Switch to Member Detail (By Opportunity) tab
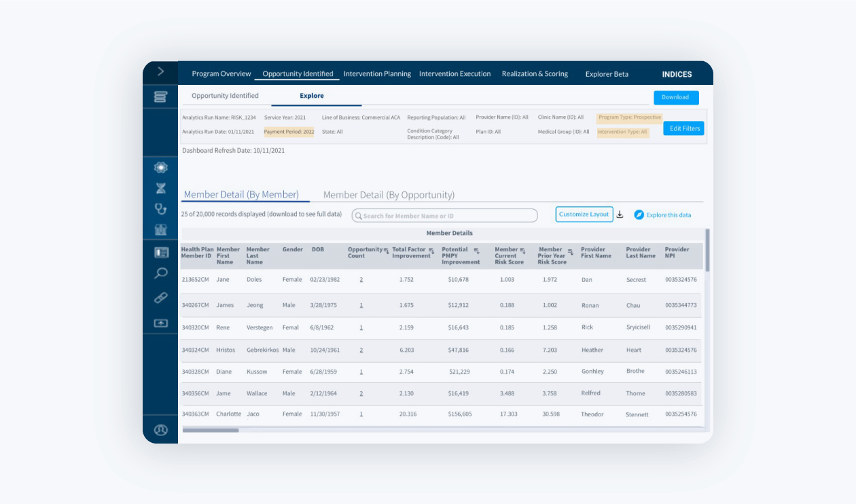Image resolution: width=856 pixels, height=504 pixels. pyautogui.click(x=389, y=195)
